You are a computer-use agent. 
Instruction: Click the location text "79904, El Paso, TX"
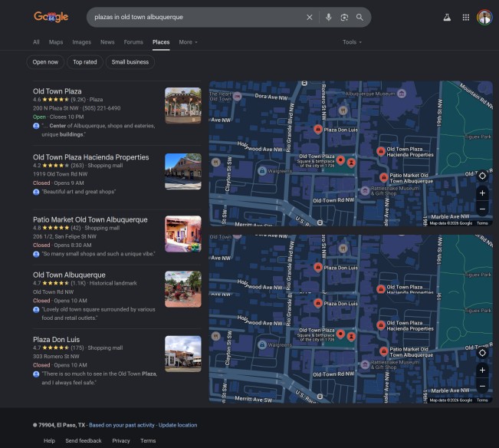pyautogui.click(x=62, y=425)
